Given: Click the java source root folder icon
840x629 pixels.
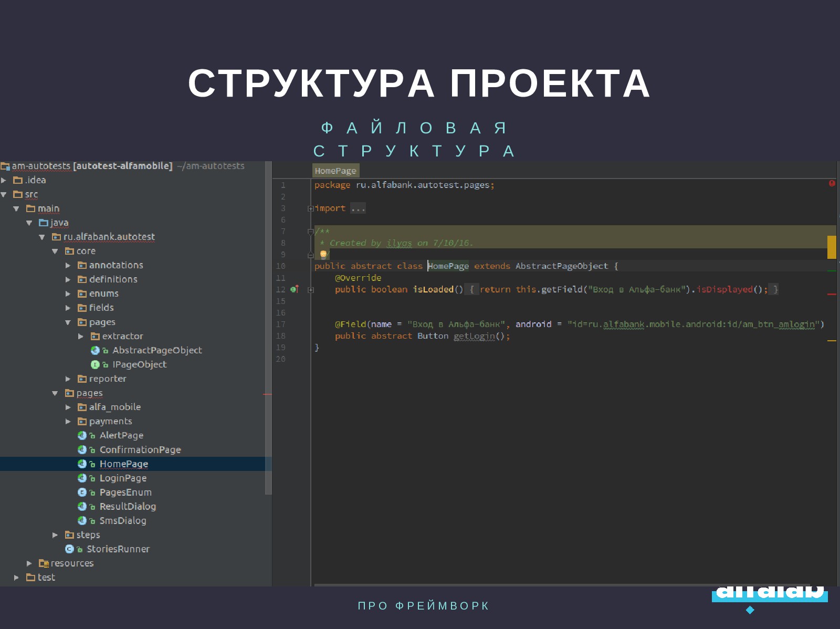Looking at the screenshot, I should [x=44, y=223].
